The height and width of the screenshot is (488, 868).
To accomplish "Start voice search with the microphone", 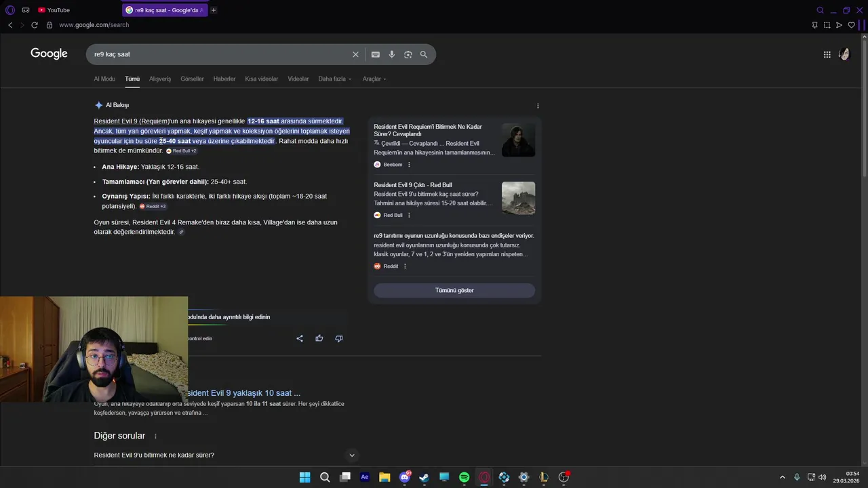I will [392, 54].
